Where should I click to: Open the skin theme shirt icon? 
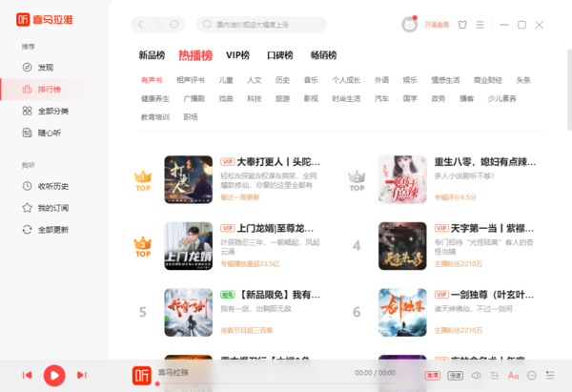point(462,25)
